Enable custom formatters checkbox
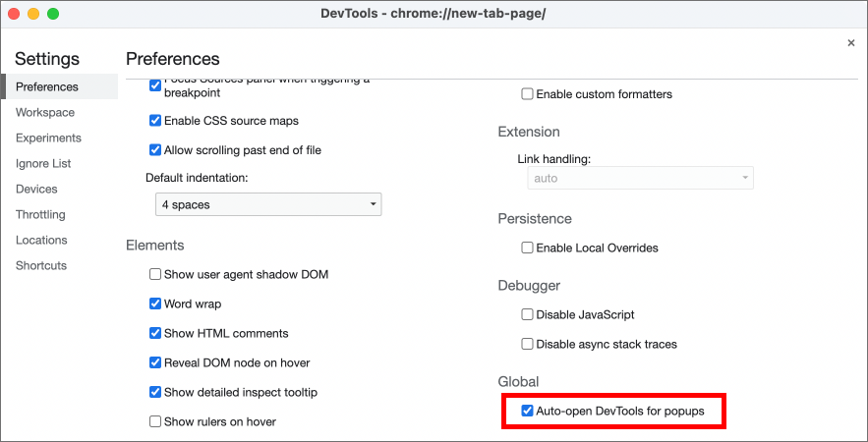The height and width of the screenshot is (442, 868). click(528, 94)
